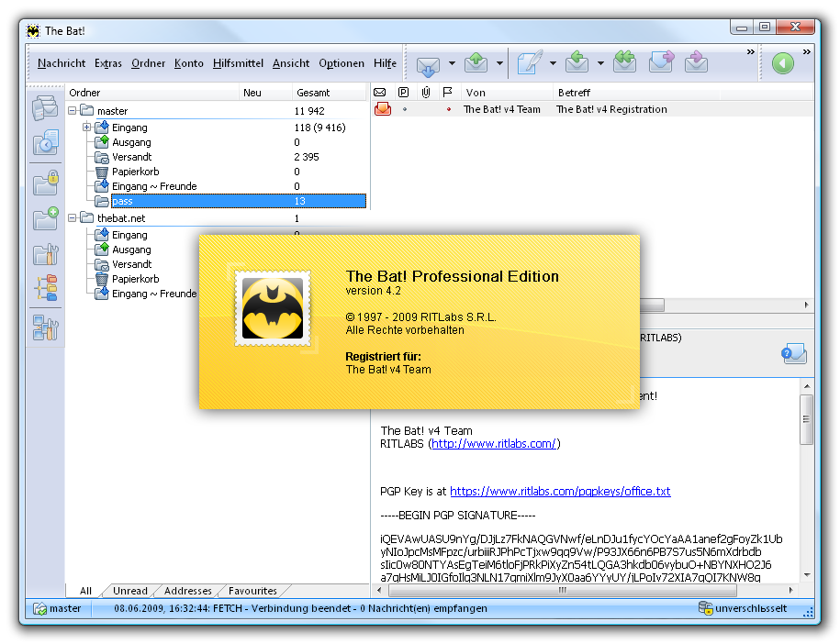Click the folder tree sorting sidebar icon
Image resolution: width=840 pixels, height=644 pixels.
pyautogui.click(x=45, y=288)
